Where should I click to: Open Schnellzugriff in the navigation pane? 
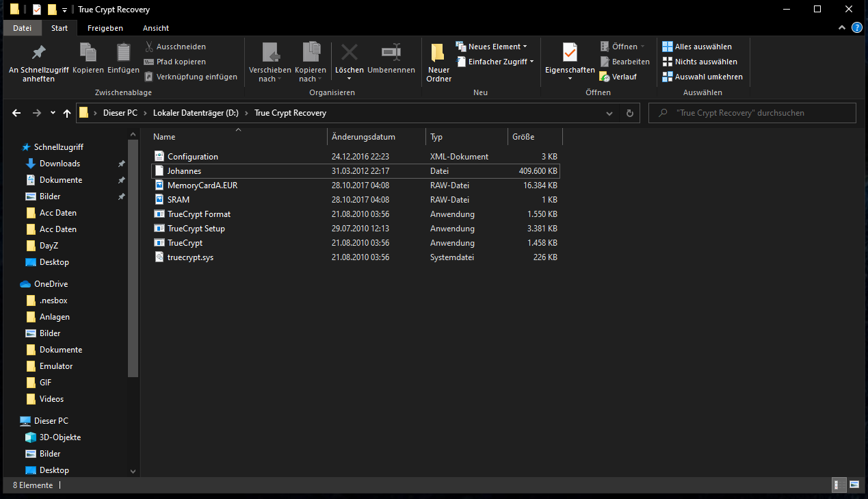58,147
